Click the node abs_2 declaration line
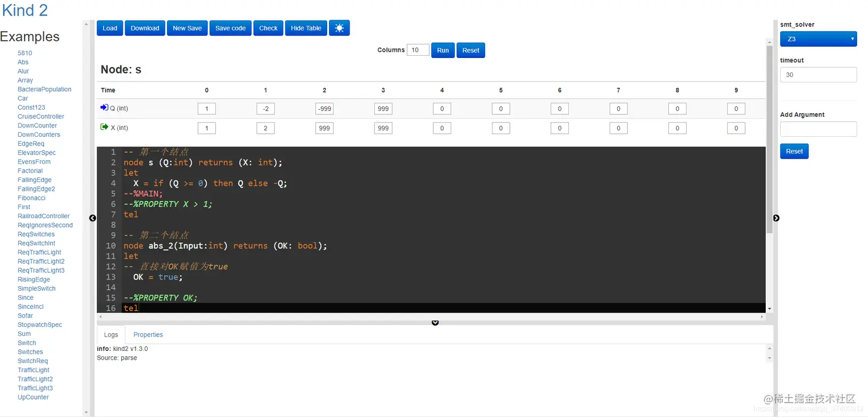This screenshot has width=868, height=417. click(225, 246)
